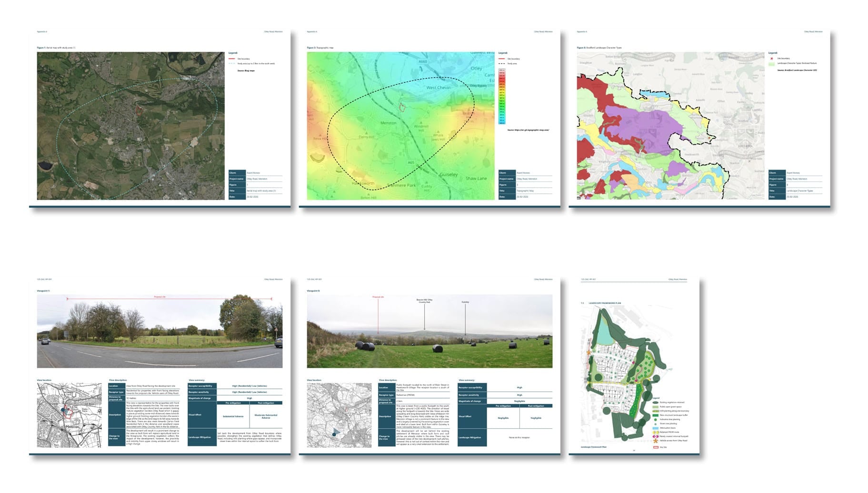Open the Viewpoint 8 hay bales panorama page

click(x=429, y=365)
